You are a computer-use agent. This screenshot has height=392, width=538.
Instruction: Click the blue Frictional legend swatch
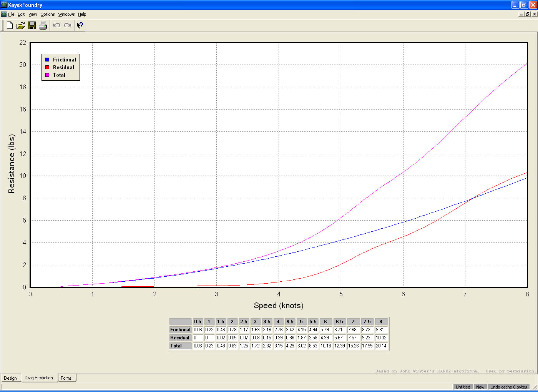[47, 60]
